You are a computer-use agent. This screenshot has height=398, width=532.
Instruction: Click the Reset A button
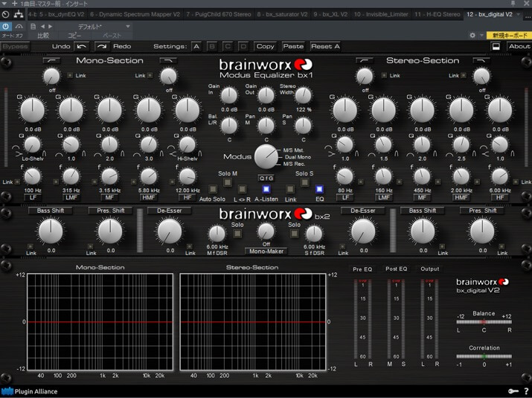[x=325, y=46]
